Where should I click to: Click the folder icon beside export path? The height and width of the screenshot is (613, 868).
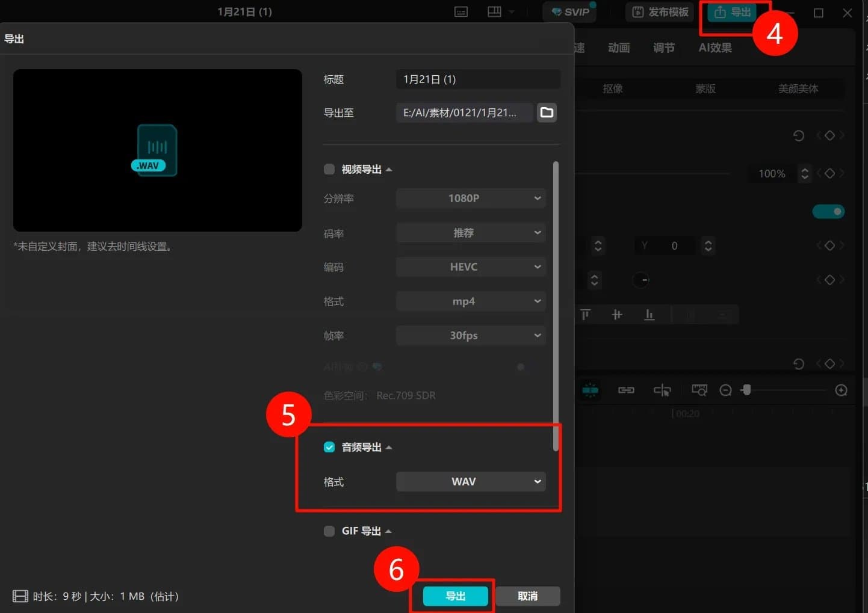pos(547,112)
